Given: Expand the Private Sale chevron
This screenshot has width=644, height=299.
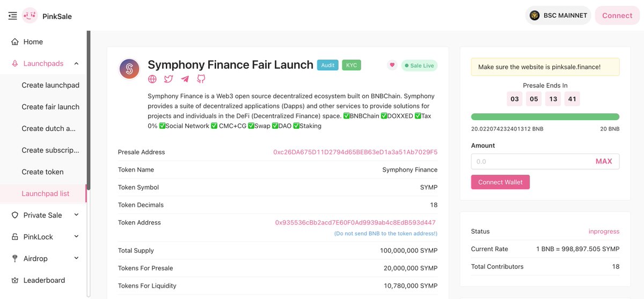Looking at the screenshot, I should pyautogui.click(x=76, y=215).
